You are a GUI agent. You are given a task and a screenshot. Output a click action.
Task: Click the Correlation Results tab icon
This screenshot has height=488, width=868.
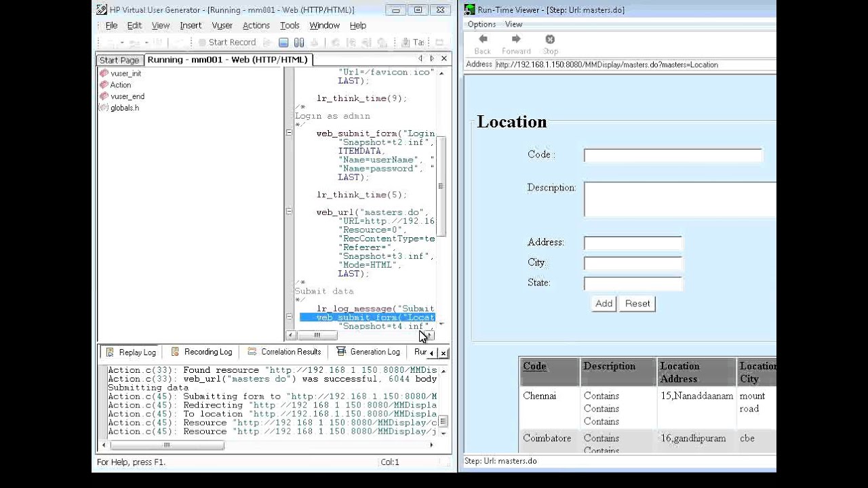pyautogui.click(x=252, y=352)
